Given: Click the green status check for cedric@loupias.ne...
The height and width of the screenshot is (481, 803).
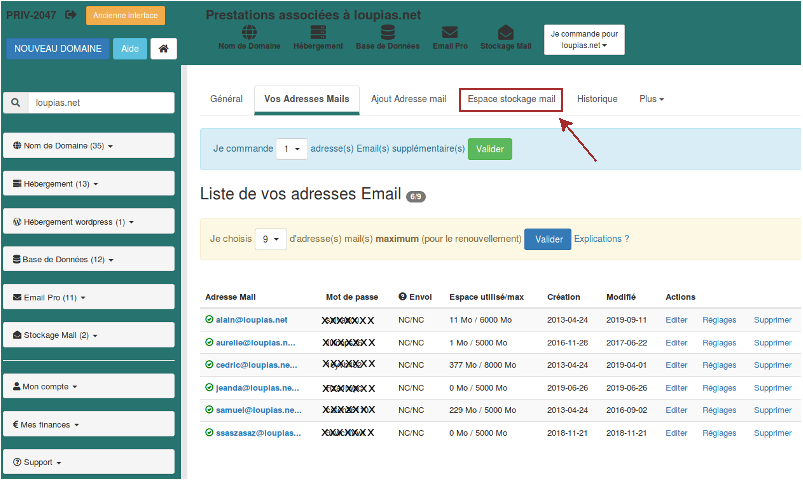Looking at the screenshot, I should (209, 365).
